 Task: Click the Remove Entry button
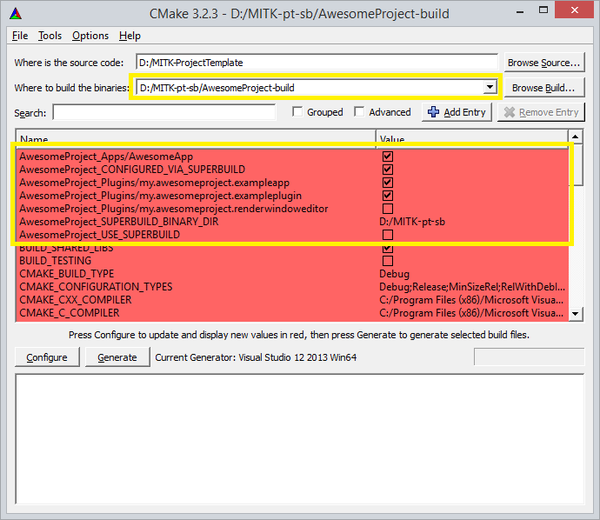[x=541, y=113]
